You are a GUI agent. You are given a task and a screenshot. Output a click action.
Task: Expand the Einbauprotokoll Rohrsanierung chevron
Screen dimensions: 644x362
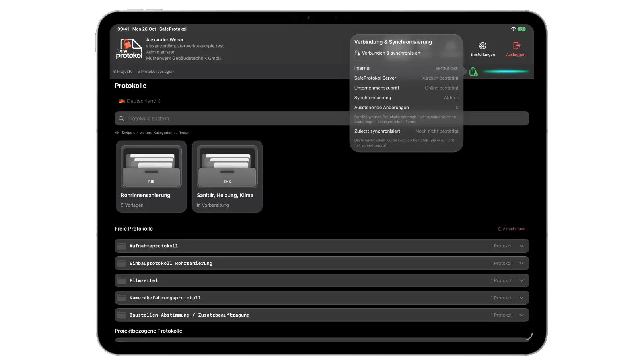coord(521,263)
